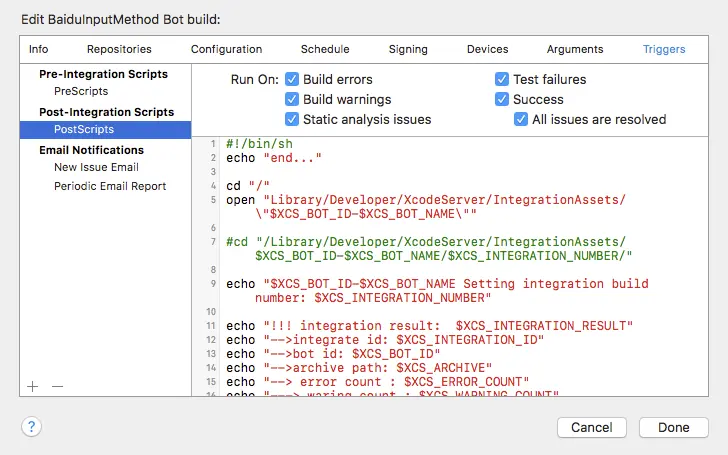Open help with the question mark button
This screenshot has height=455, width=728.
(x=32, y=426)
